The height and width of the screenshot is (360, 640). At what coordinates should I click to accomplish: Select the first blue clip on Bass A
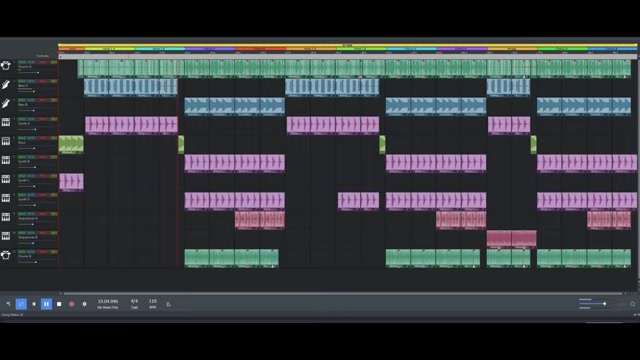tap(96, 88)
